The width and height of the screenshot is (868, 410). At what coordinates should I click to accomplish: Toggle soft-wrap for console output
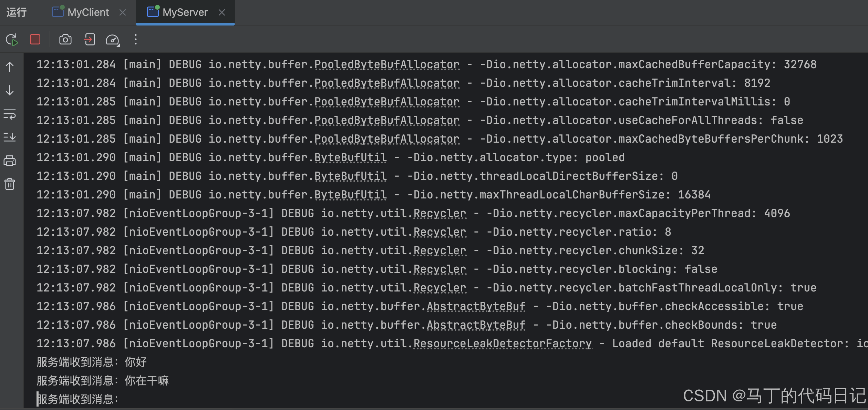click(x=10, y=114)
